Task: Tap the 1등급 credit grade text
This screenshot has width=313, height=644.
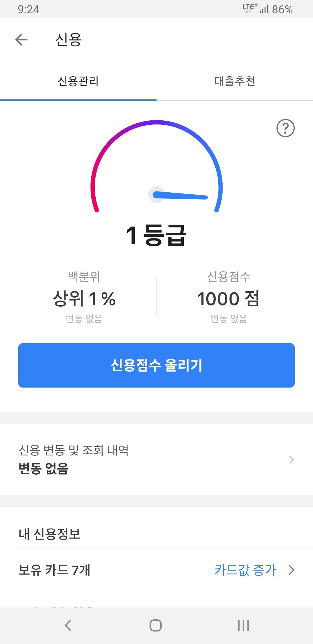Action: pyautogui.click(x=156, y=236)
